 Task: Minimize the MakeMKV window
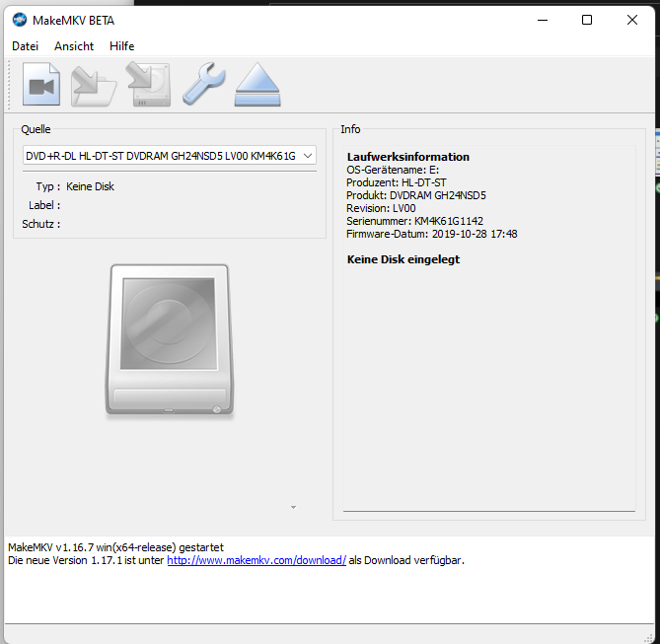click(x=543, y=20)
